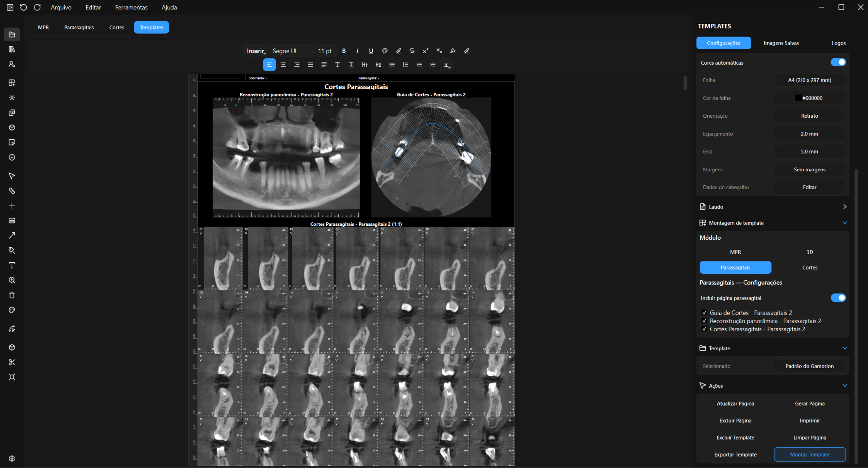Select the text tool in sidebar

(x=12, y=265)
